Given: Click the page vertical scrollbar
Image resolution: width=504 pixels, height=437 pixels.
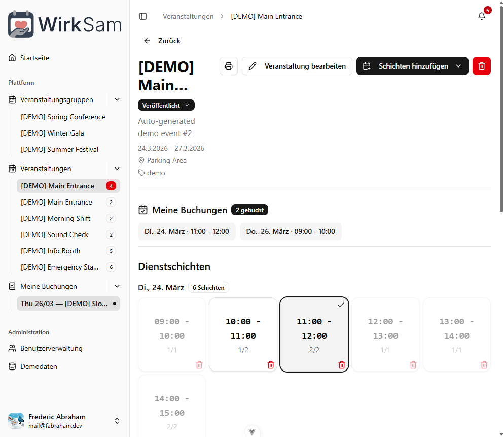Looking at the screenshot, I should tap(501, 110).
